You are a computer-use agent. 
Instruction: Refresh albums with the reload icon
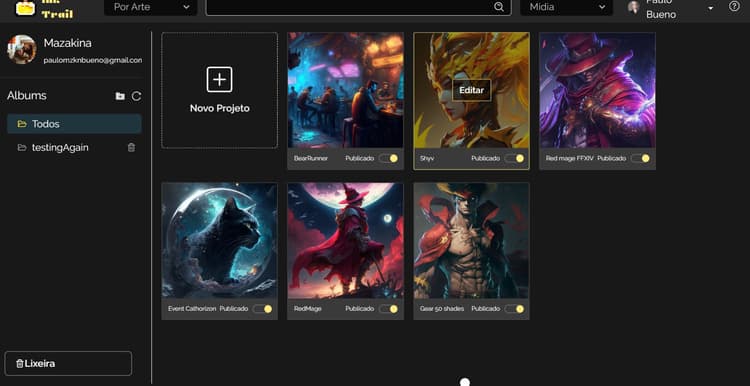136,96
